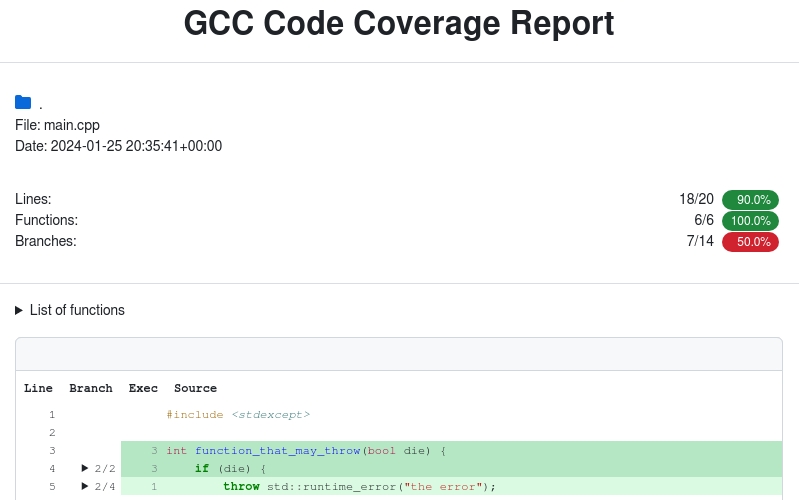
Task: Click line number 5
Action: click(52, 486)
